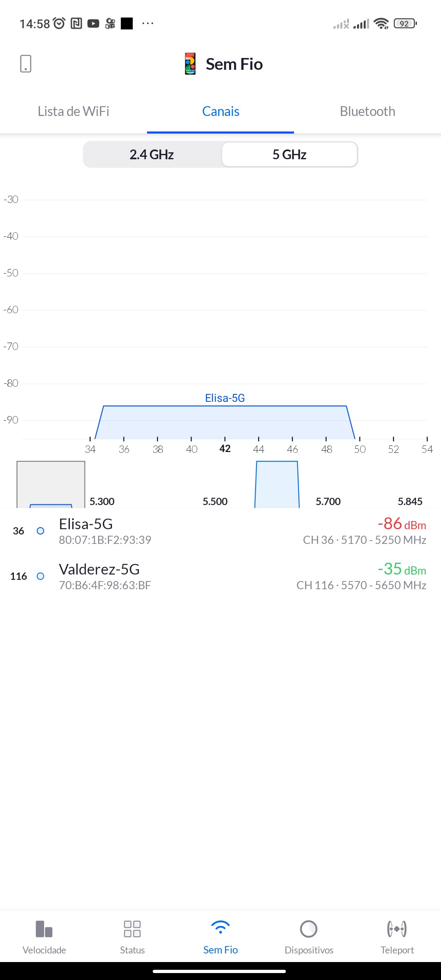Switch to the Bluetooth tab
Viewport: 441px width, 980px height.
[367, 111]
